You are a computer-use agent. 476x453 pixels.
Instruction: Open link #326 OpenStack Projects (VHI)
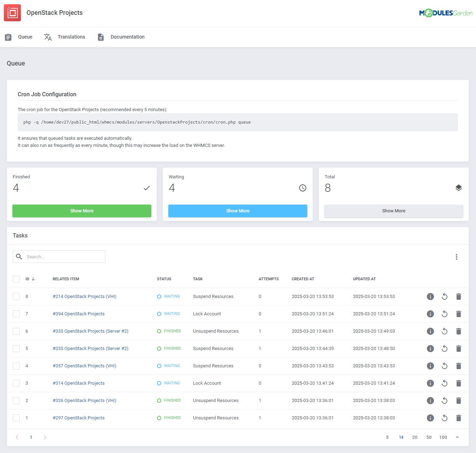click(x=85, y=401)
